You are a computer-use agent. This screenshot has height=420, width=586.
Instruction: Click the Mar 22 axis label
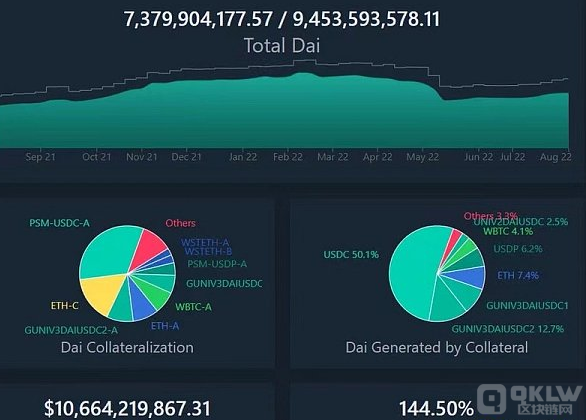[x=333, y=157]
